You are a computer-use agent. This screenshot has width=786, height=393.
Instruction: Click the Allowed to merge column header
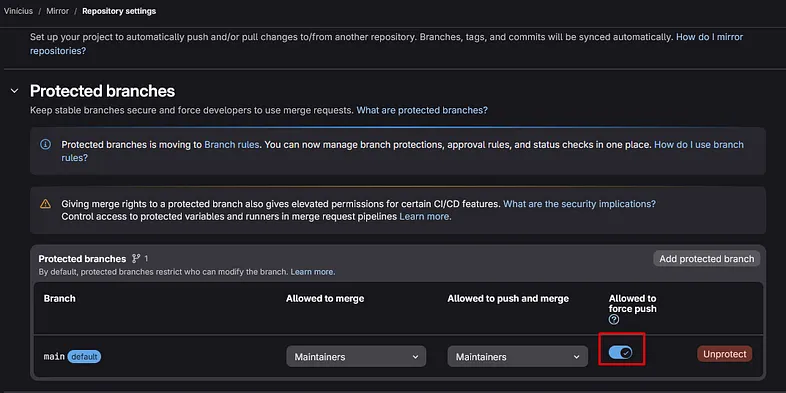(x=325, y=299)
